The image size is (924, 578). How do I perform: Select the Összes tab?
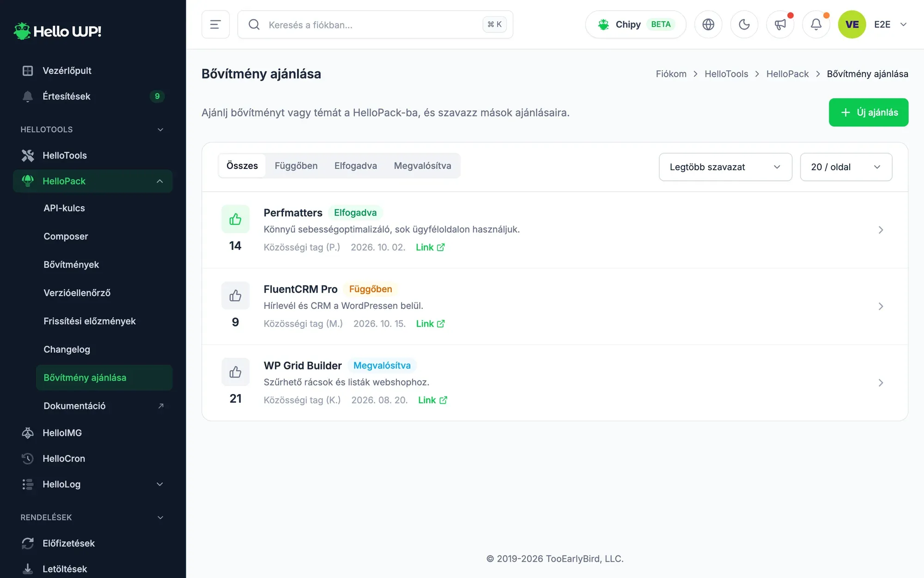tap(242, 166)
